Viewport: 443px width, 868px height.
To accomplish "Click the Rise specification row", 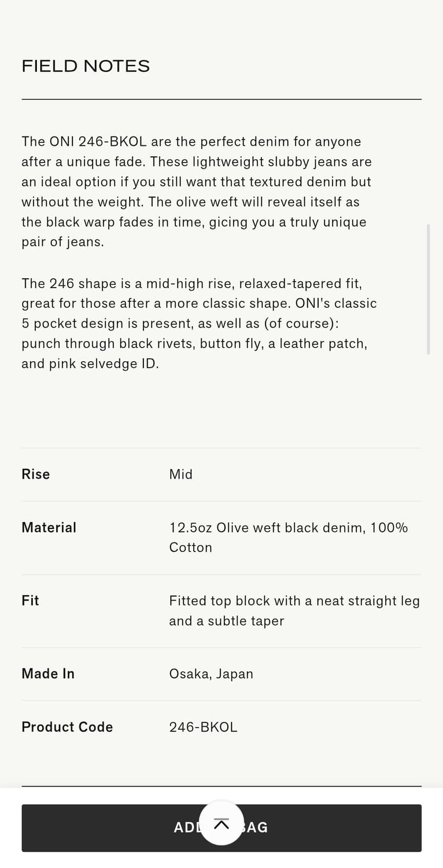I will tap(221, 474).
